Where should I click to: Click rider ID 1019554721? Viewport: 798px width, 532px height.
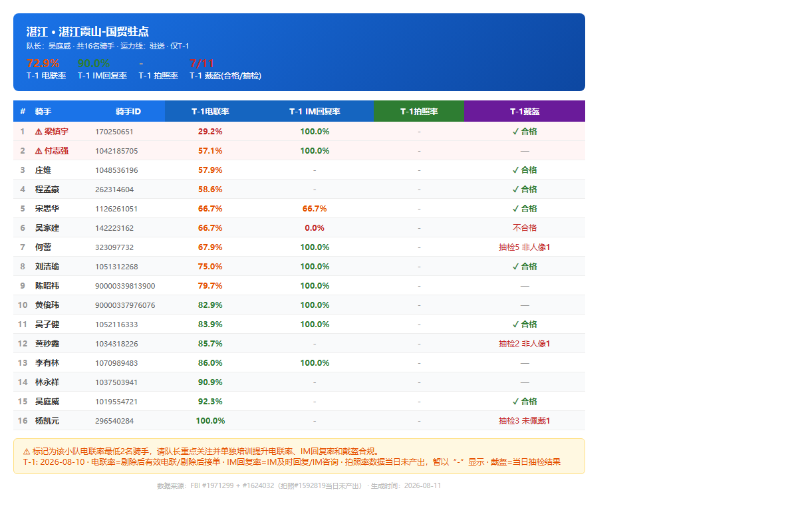point(116,402)
